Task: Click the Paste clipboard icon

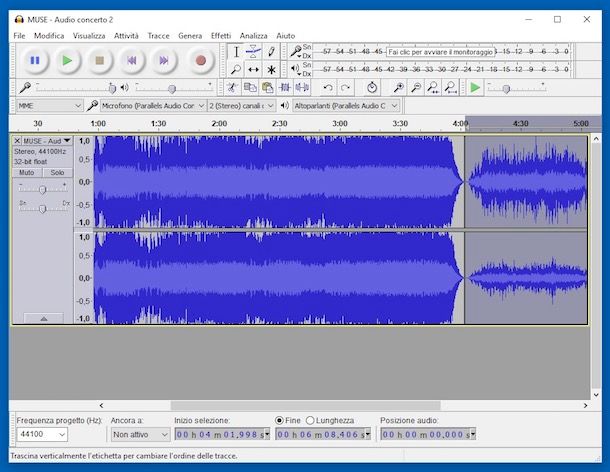Action: pos(267,88)
